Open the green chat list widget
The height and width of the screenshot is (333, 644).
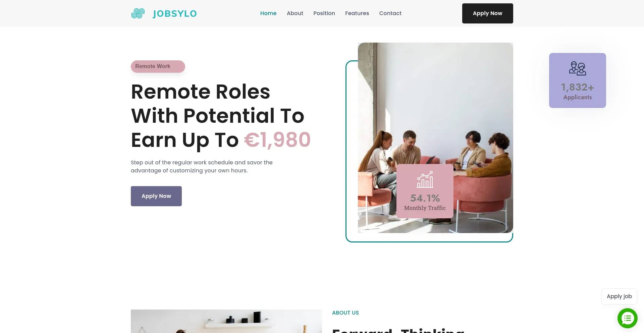(627, 318)
